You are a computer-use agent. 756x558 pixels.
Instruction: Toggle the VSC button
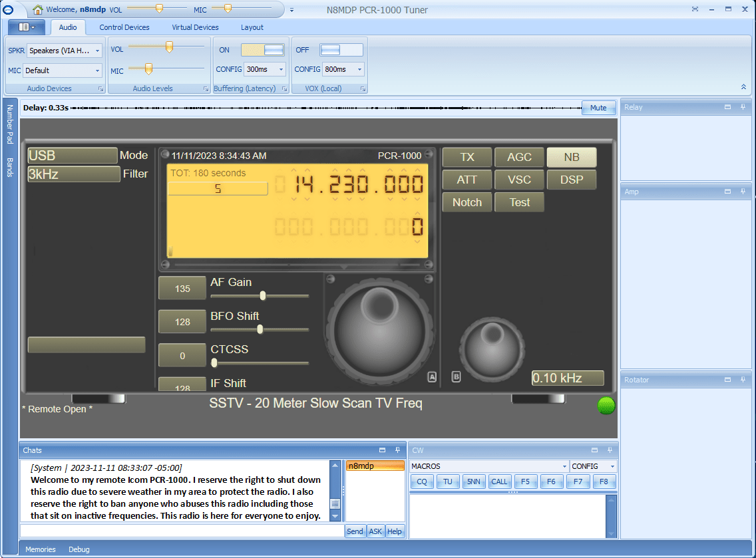(x=519, y=180)
